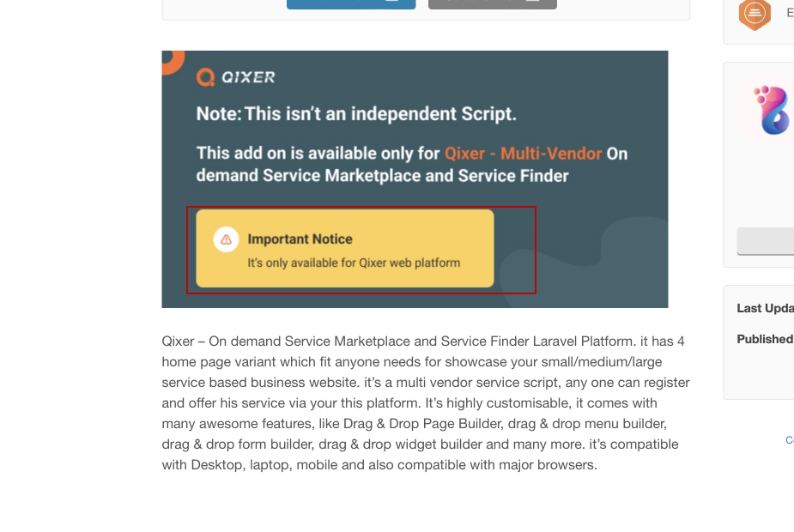Open the partially visible blue sidebar link
Screen dimensions: 794x532
(x=789, y=439)
